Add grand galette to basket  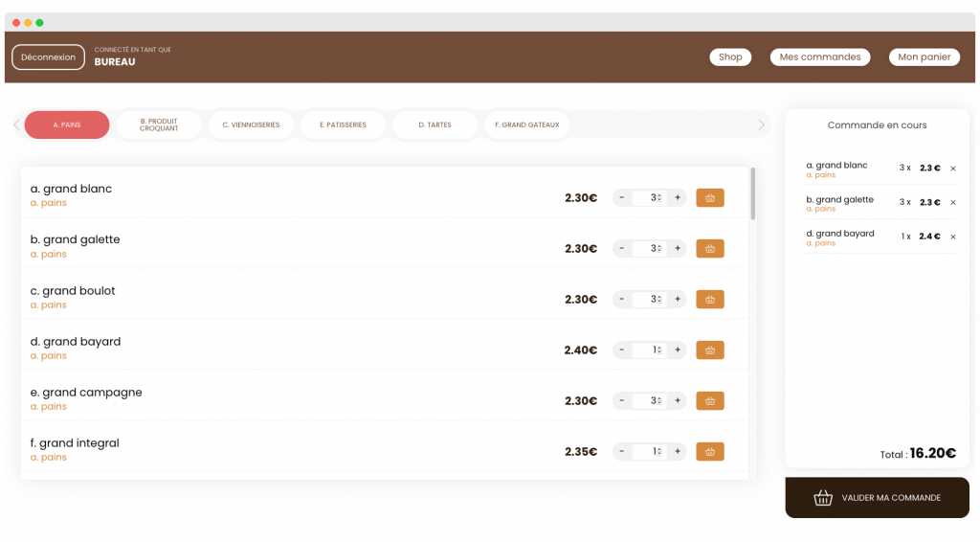710,248
